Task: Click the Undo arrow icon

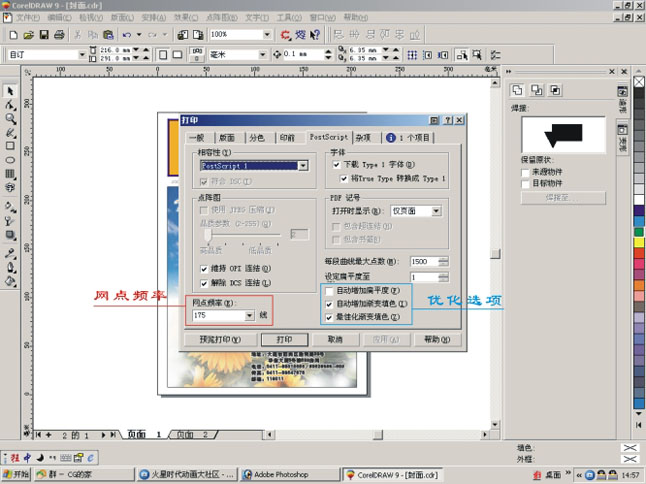Action: click(x=126, y=35)
